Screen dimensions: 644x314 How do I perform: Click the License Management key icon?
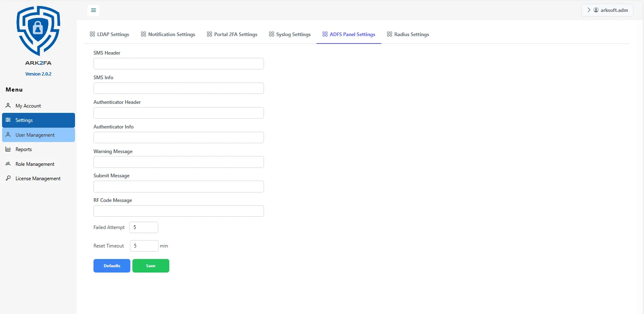[x=8, y=178]
